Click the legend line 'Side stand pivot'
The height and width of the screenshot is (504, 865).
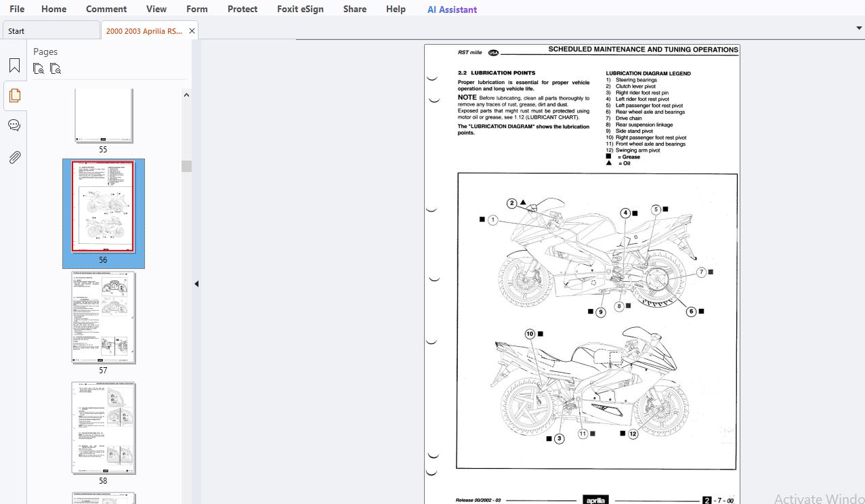(x=634, y=131)
